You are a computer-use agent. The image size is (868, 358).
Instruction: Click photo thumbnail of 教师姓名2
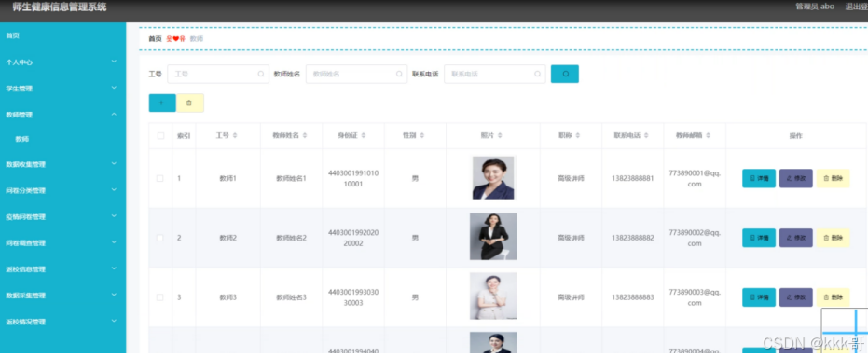pyautogui.click(x=493, y=237)
